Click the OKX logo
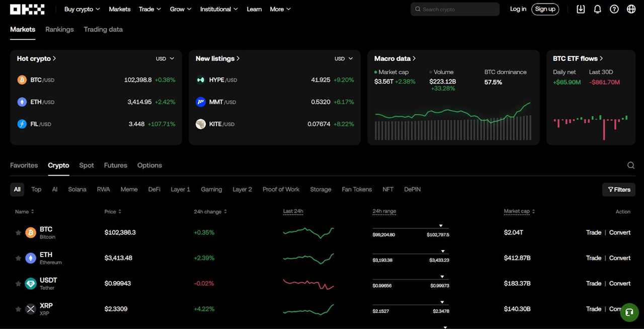 click(x=27, y=9)
